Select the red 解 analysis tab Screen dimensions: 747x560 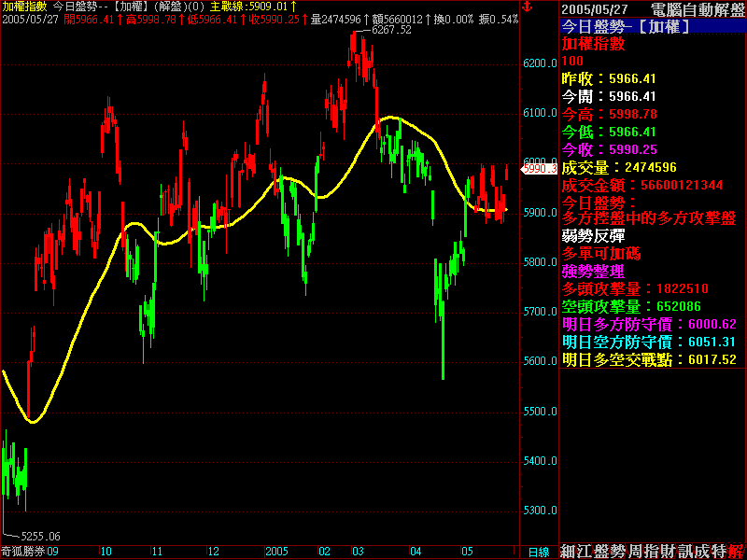coord(737,552)
